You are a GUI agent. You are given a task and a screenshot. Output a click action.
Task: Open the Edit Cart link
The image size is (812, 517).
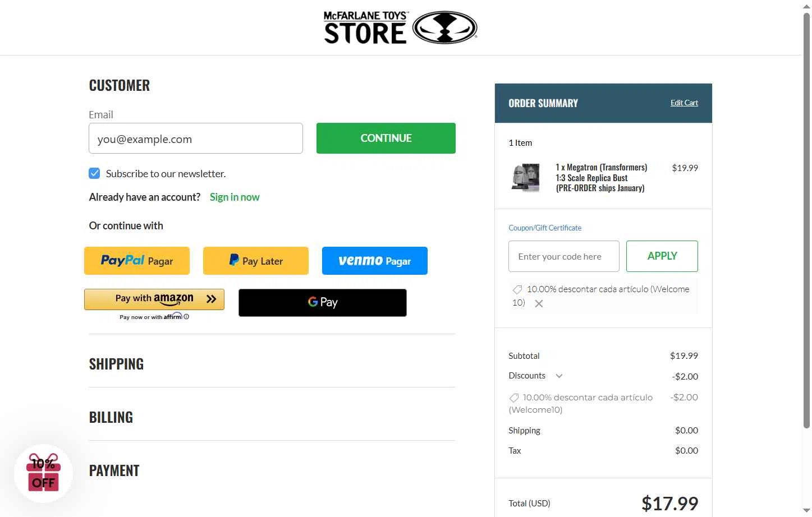(x=684, y=103)
